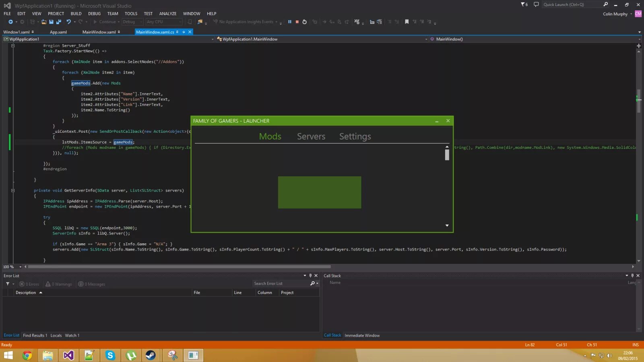This screenshot has height=362, width=644.
Task: Switch to the Window1.xaml tab
Action: [x=17, y=32]
